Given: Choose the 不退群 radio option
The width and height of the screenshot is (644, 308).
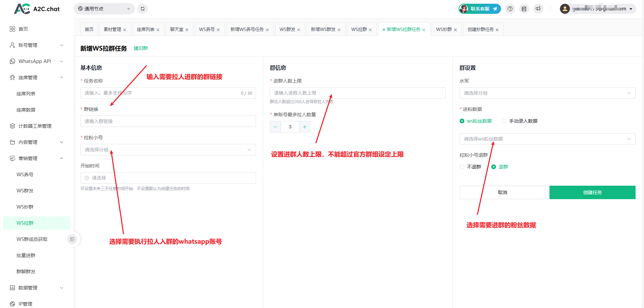Looking at the screenshot, I should [462, 167].
